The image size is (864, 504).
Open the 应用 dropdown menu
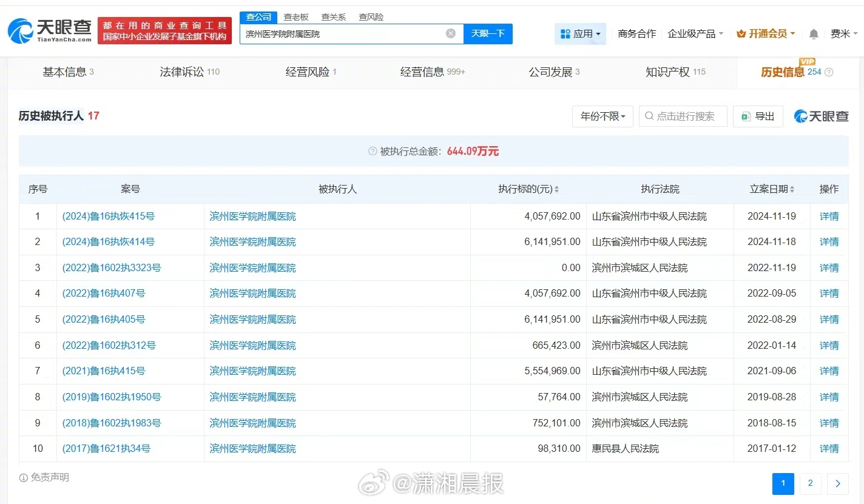click(x=580, y=34)
